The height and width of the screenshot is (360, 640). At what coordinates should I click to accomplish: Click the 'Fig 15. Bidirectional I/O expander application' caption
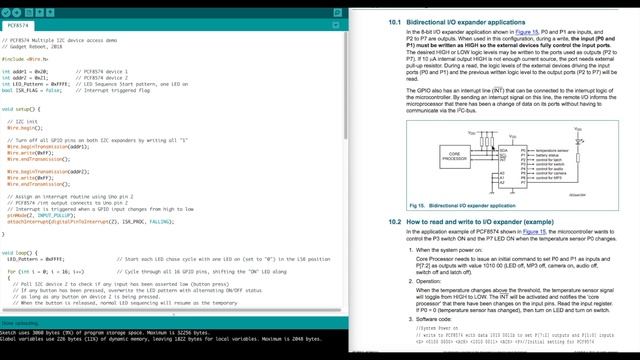[462, 206]
